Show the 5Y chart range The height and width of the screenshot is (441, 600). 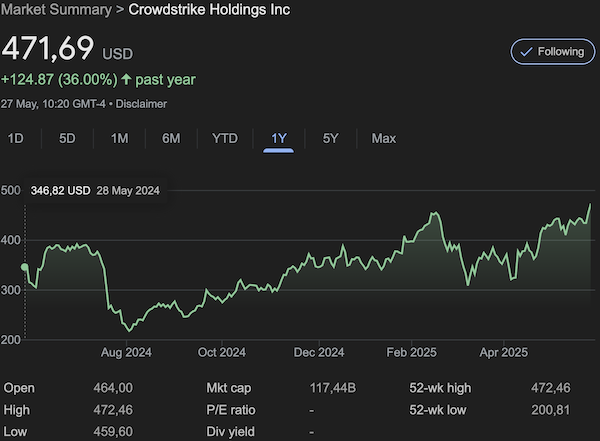pyautogui.click(x=331, y=138)
